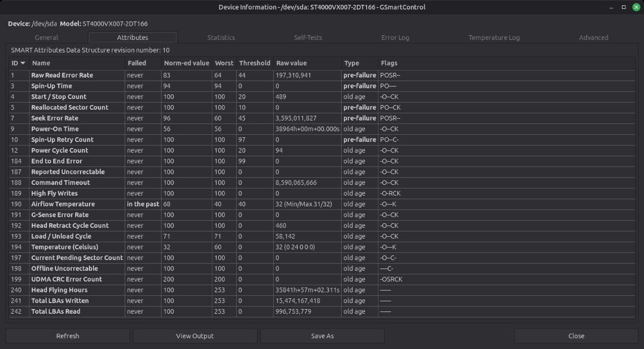Select the Power Cycle Count row
The width and height of the screenshot is (644, 349).
click(323, 150)
